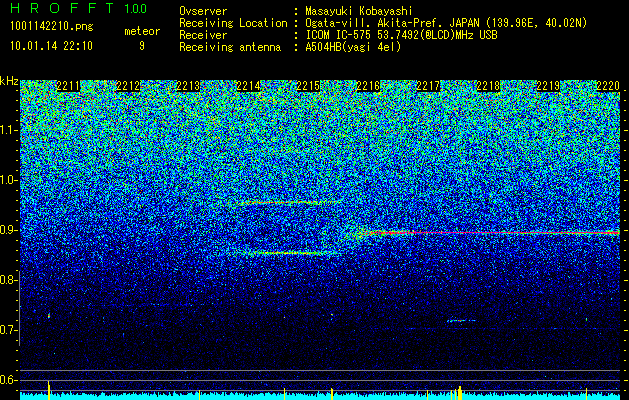The height and width of the screenshot is (400, 629).
Task: Click the 2217 time marker
Action: tap(428, 86)
